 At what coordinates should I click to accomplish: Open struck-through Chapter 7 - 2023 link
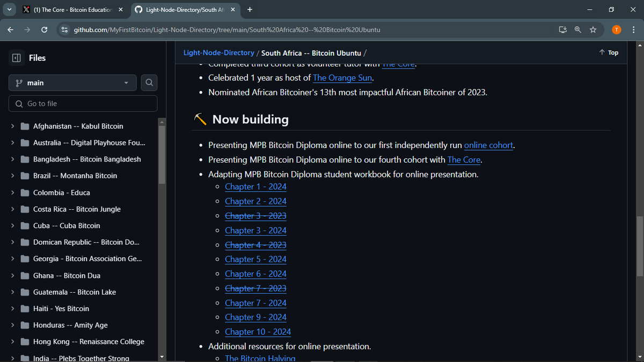click(255, 289)
